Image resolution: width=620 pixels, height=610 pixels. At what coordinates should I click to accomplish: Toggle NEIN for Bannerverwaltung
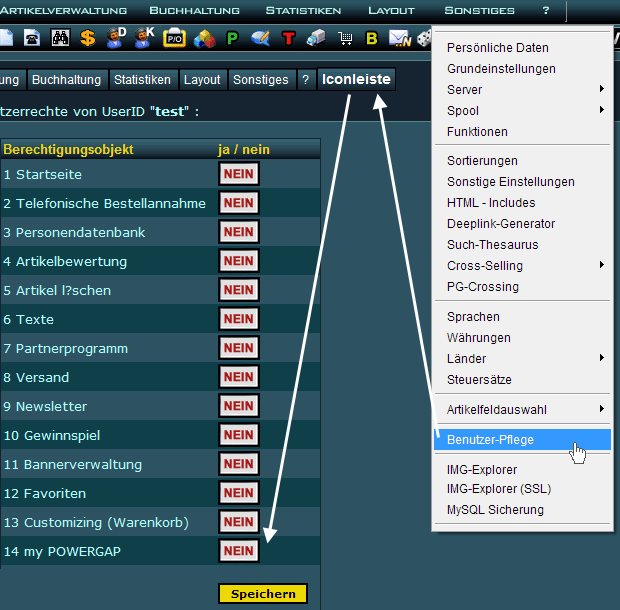(239, 464)
